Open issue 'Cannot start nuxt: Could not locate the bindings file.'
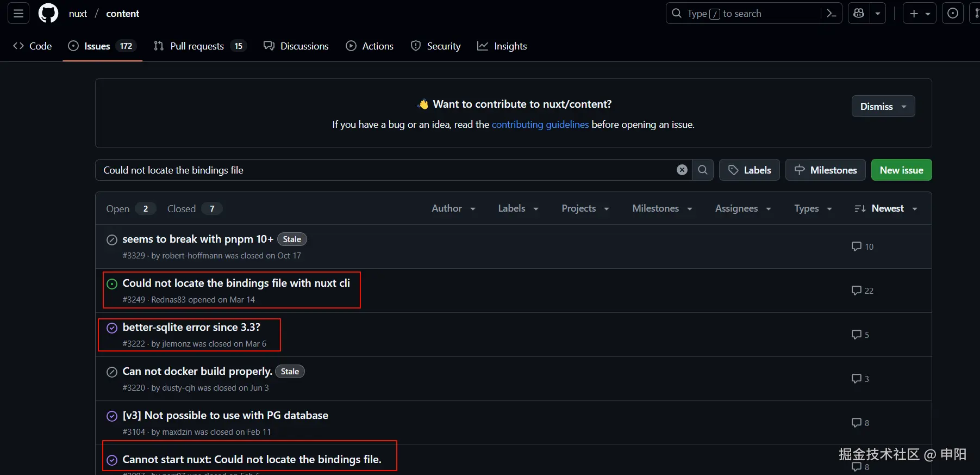Viewport: 980px width, 475px height. [x=252, y=459]
